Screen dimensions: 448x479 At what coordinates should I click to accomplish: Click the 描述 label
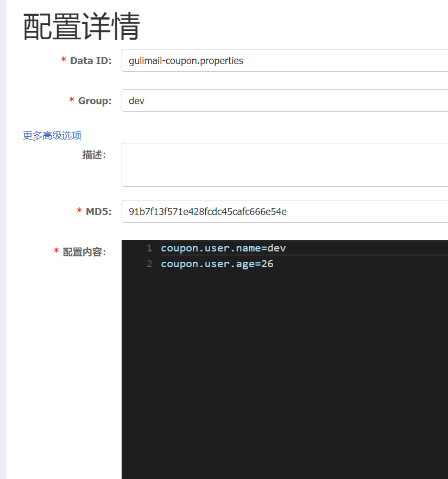click(94, 155)
